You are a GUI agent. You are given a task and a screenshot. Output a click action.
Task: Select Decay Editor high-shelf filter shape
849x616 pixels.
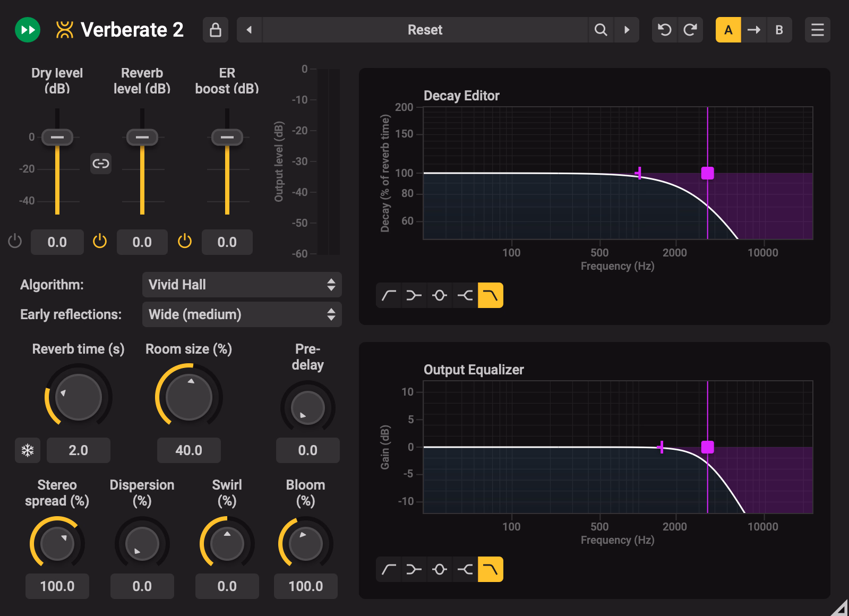click(465, 295)
